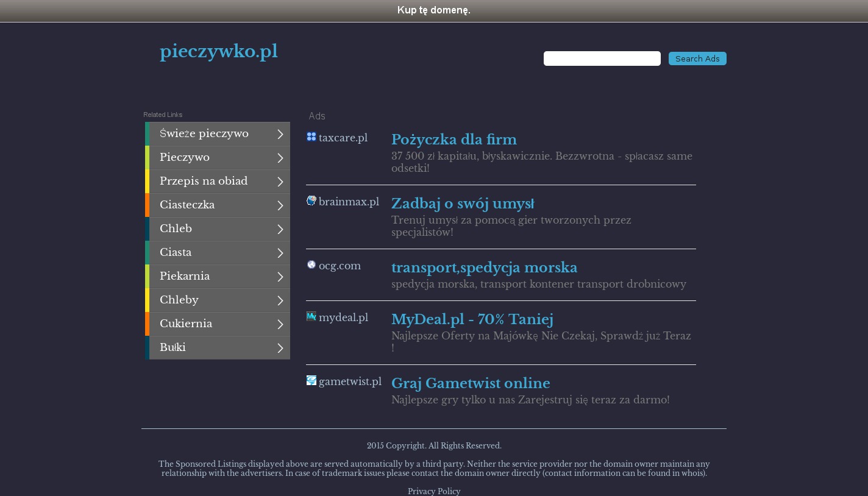Image resolution: width=868 pixels, height=496 pixels.
Task: Click the gametwist.pl favicon icon
Action: tap(311, 381)
